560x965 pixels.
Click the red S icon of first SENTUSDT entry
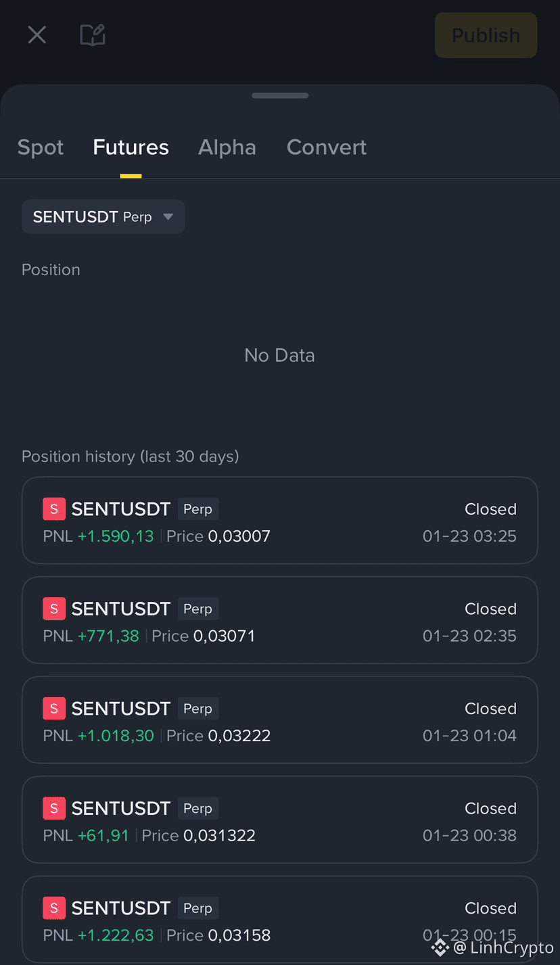tap(54, 509)
